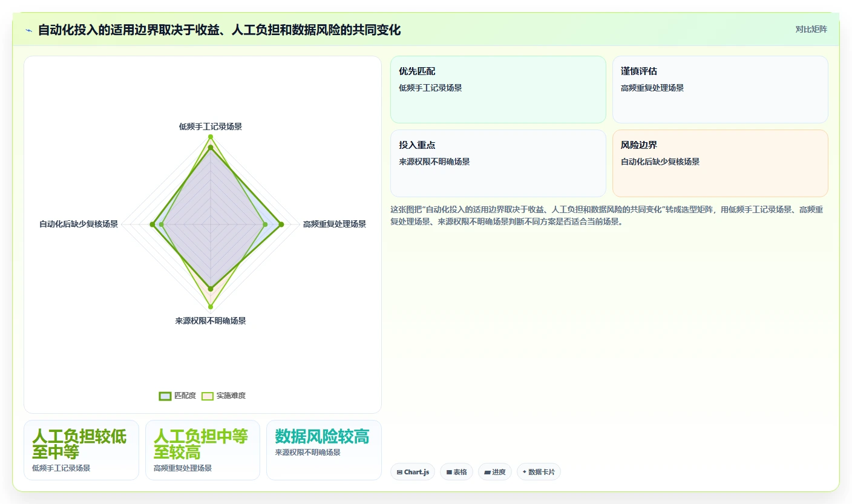This screenshot has width=852, height=504.
Task: Toggle the 匹配度 legend item
Action: click(177, 396)
